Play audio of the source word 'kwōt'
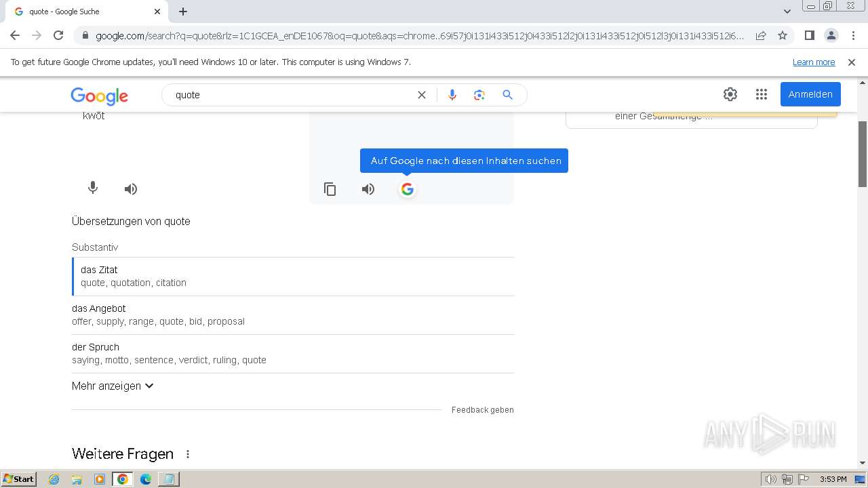 click(131, 189)
